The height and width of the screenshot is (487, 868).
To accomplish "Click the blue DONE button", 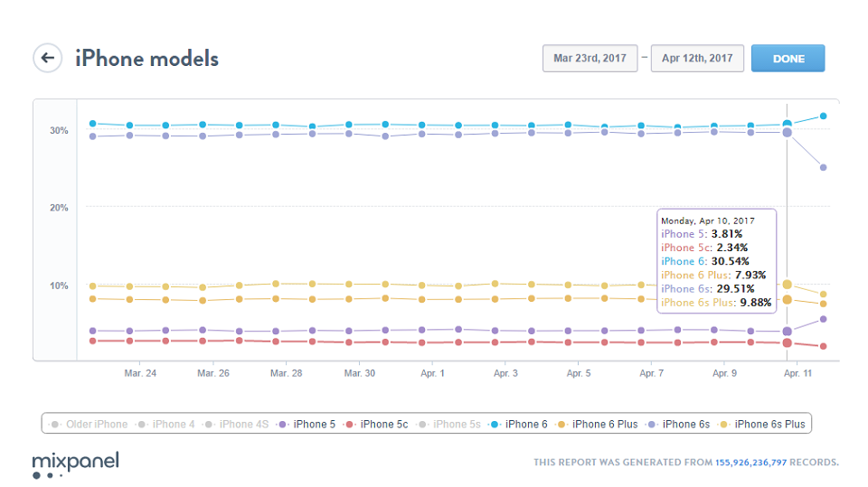I will (x=788, y=58).
